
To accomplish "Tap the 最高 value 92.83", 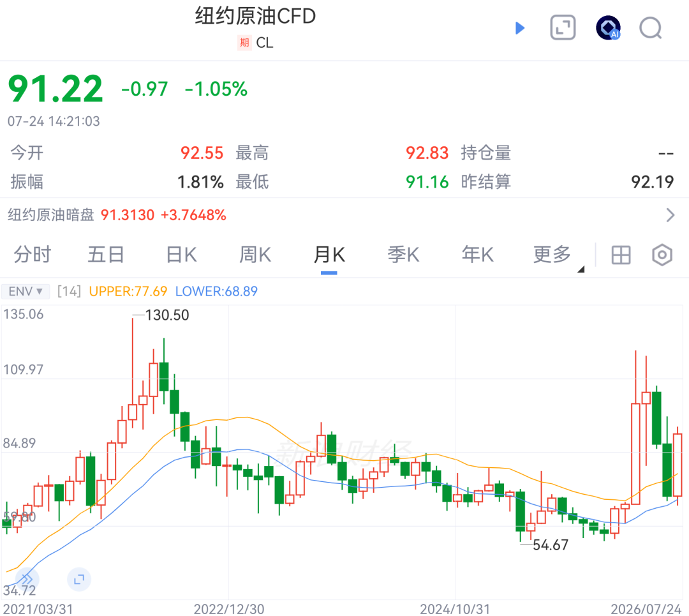I will (427, 153).
